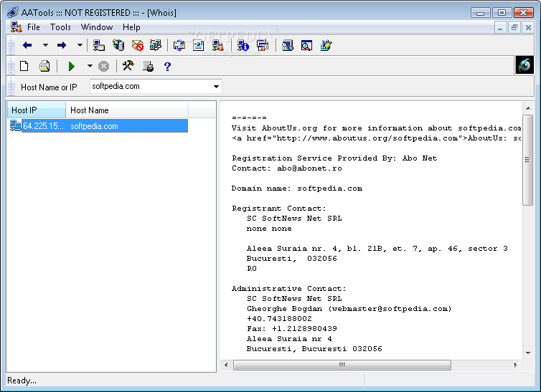Maximize the AATools main window

(x=502, y=12)
